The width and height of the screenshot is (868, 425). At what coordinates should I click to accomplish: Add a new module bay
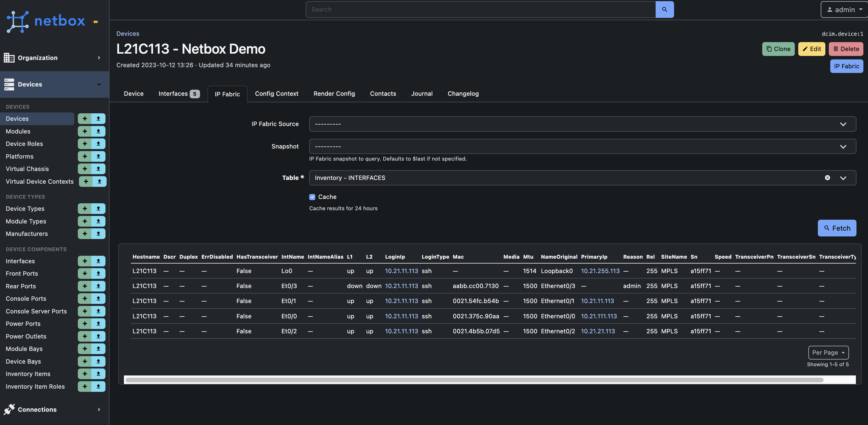[84, 349]
